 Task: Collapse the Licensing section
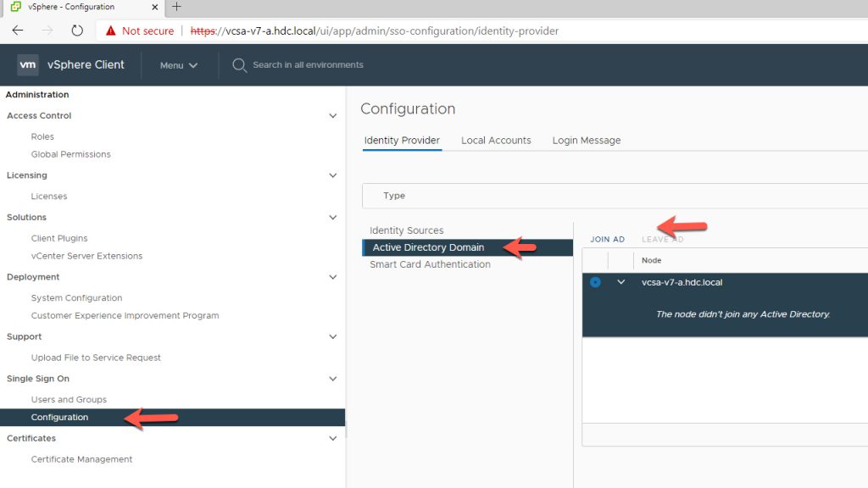[x=332, y=175]
